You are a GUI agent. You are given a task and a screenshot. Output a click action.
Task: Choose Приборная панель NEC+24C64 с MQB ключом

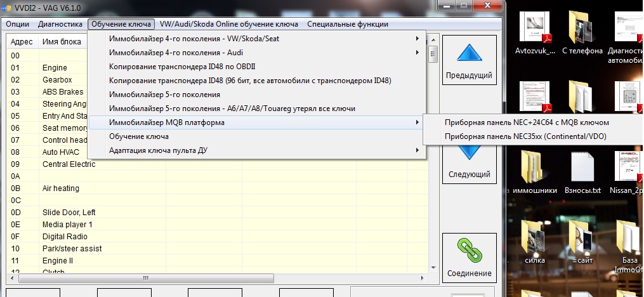tap(532, 122)
